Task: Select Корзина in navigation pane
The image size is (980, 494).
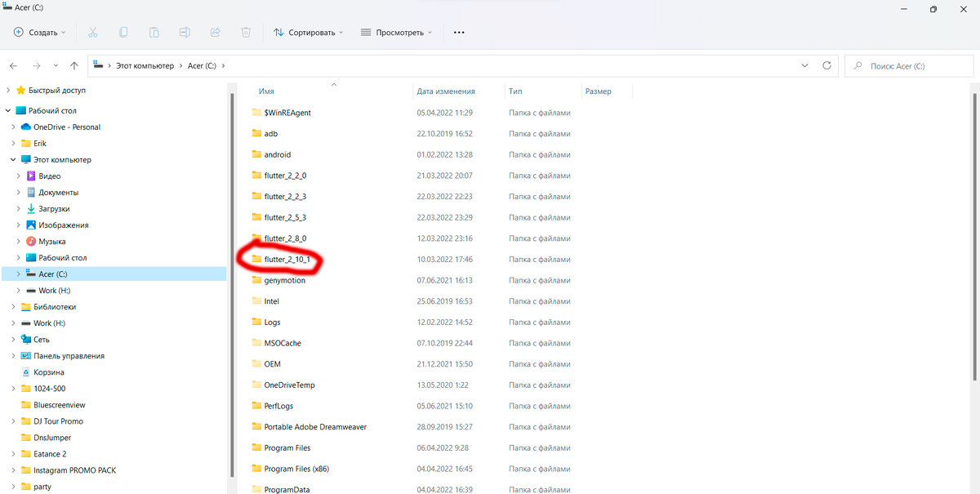Action: [48, 372]
